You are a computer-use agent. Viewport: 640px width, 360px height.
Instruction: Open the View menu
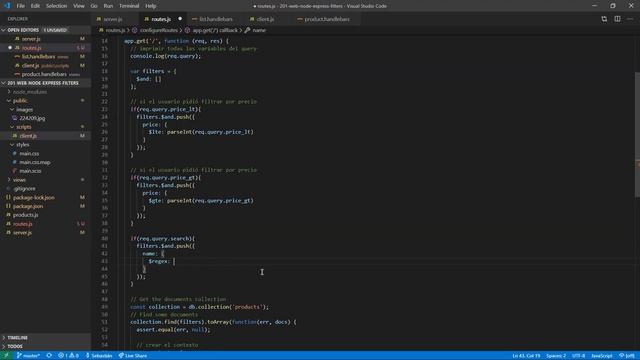coord(79,6)
